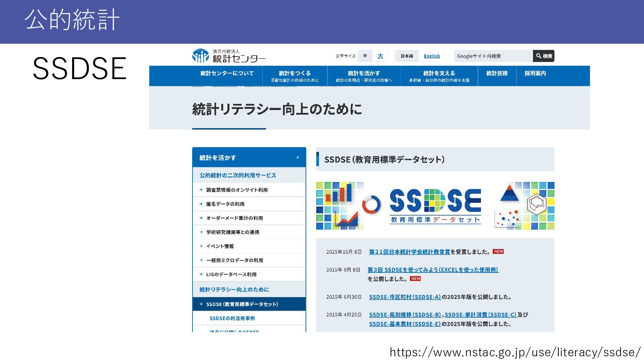Switch language to English
Image resolution: width=644 pixels, height=362 pixels.
tap(432, 56)
